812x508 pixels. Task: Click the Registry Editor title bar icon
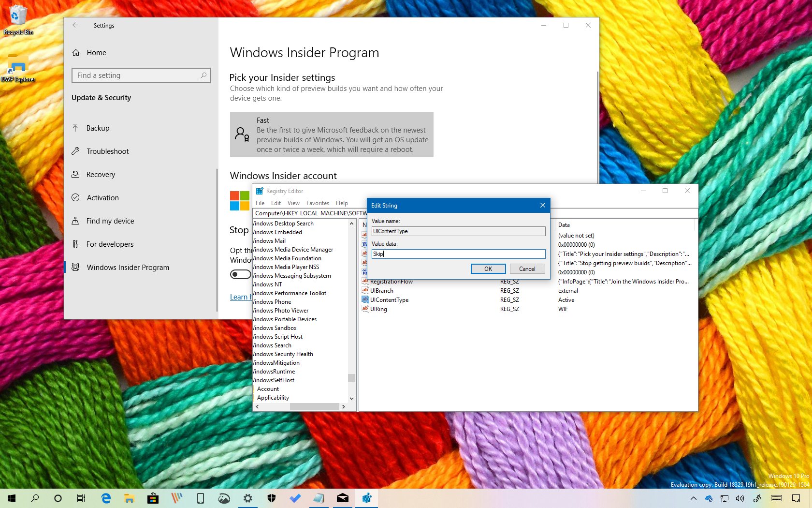(x=260, y=191)
